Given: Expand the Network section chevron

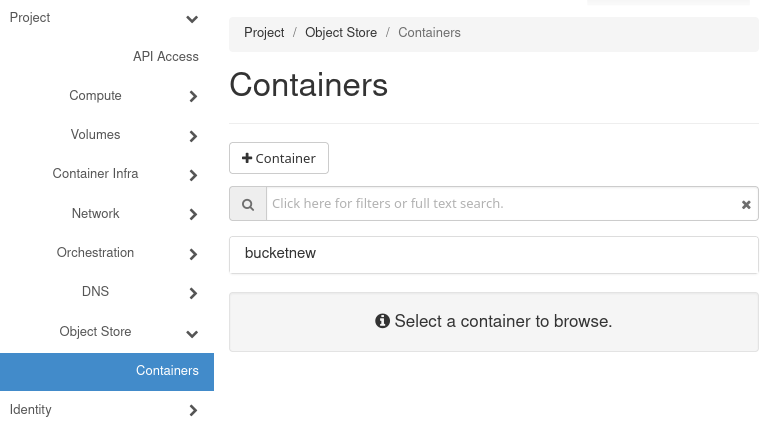Looking at the screenshot, I should pos(193,214).
